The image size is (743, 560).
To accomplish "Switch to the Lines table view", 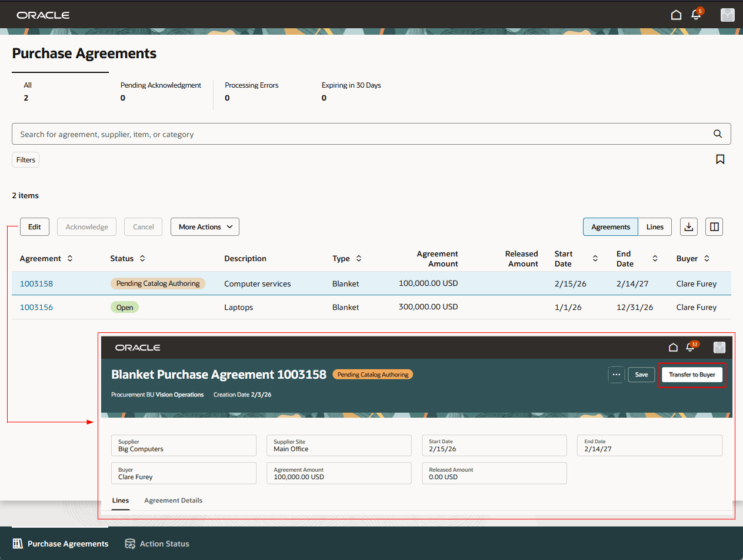I will tap(654, 226).
